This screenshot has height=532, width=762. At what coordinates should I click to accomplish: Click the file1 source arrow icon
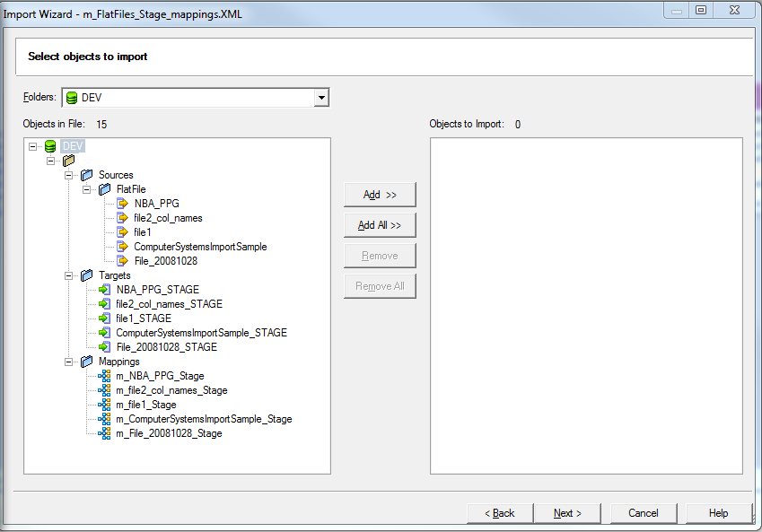click(122, 232)
